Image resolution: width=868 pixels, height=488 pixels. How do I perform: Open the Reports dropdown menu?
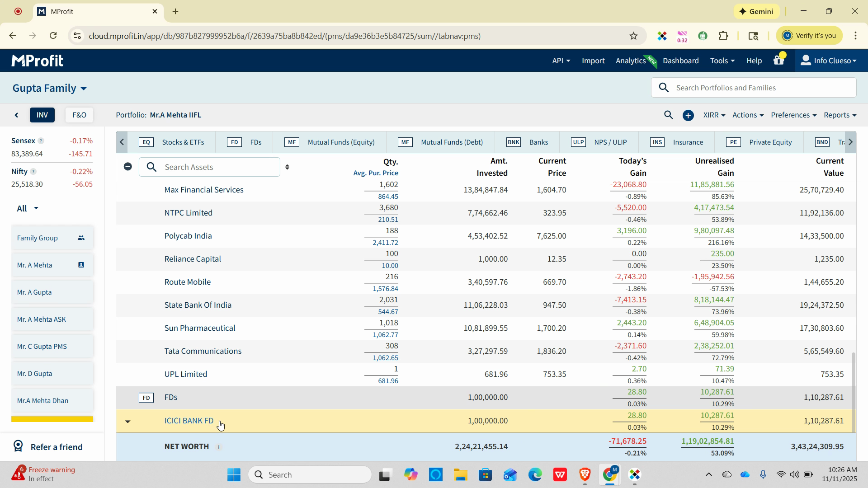(840, 115)
